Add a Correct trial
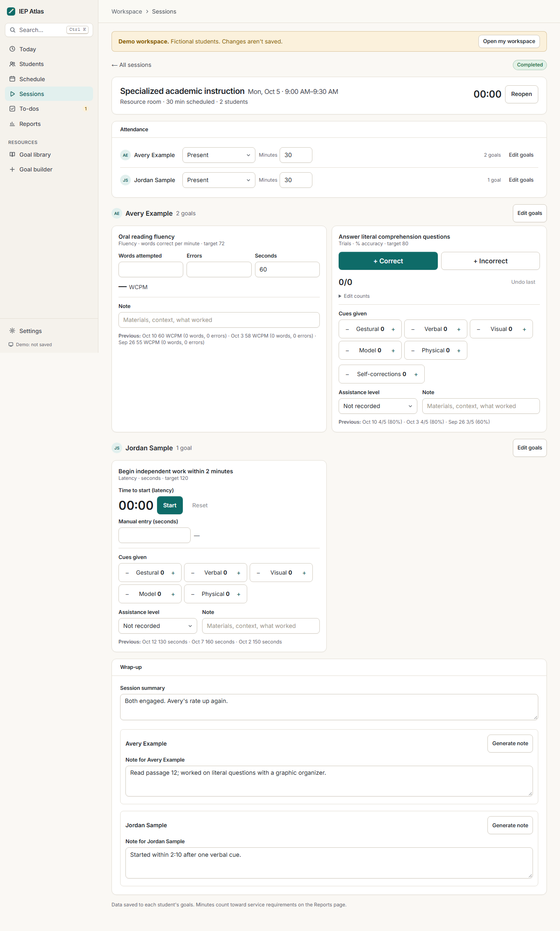This screenshot has width=560, height=931. [x=388, y=261]
